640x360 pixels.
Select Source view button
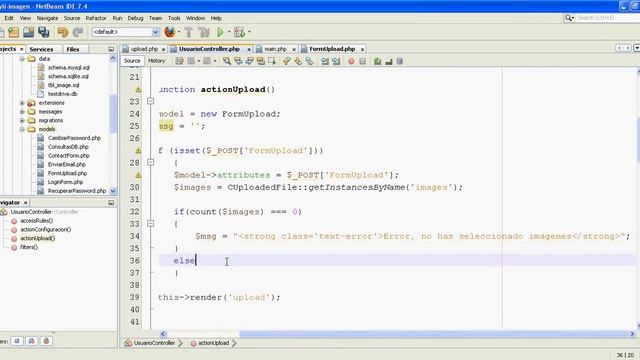pos(132,61)
